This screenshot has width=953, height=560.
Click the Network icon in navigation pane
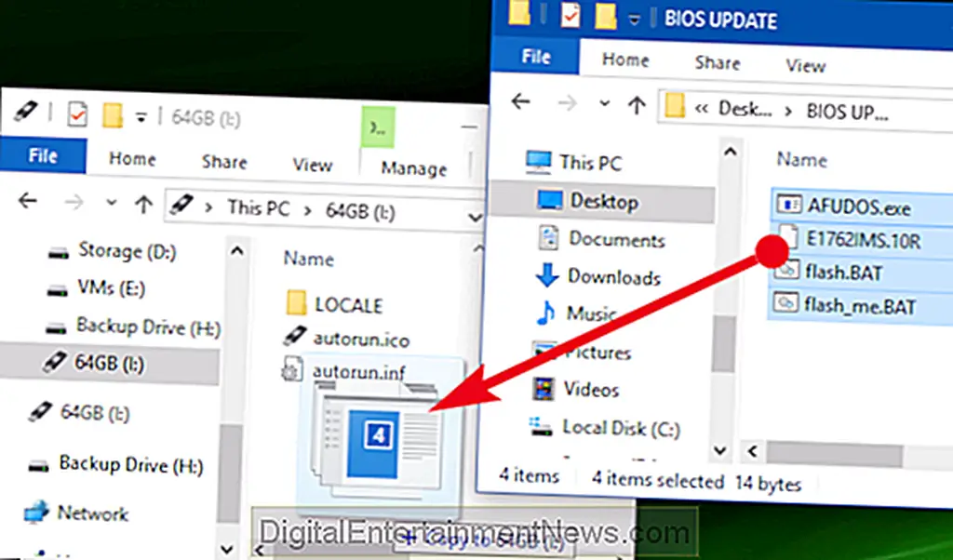click(x=35, y=513)
